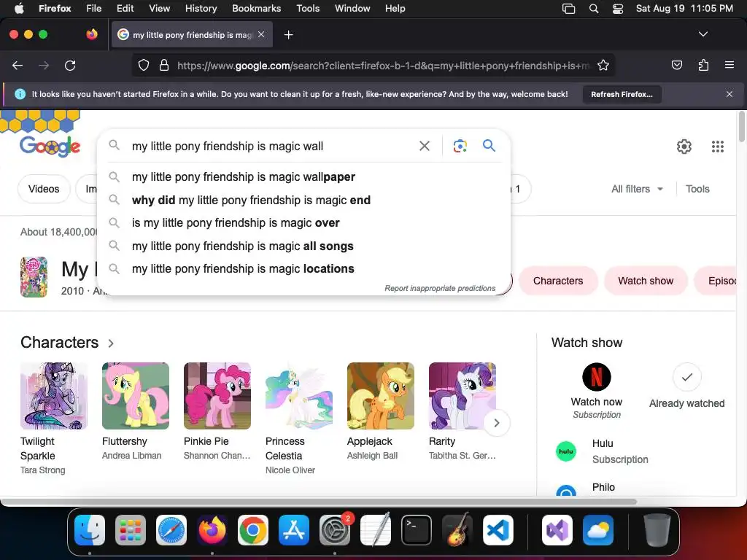Open Twilight Sparkle character thumbnail

54,396
